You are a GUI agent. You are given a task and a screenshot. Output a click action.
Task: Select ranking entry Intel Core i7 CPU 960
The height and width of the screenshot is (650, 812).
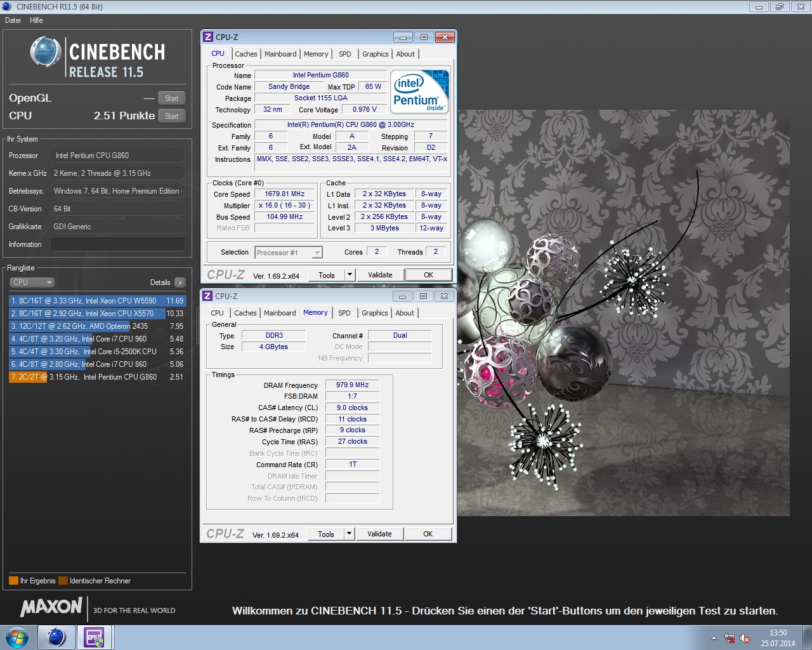pyautogui.click(x=98, y=339)
